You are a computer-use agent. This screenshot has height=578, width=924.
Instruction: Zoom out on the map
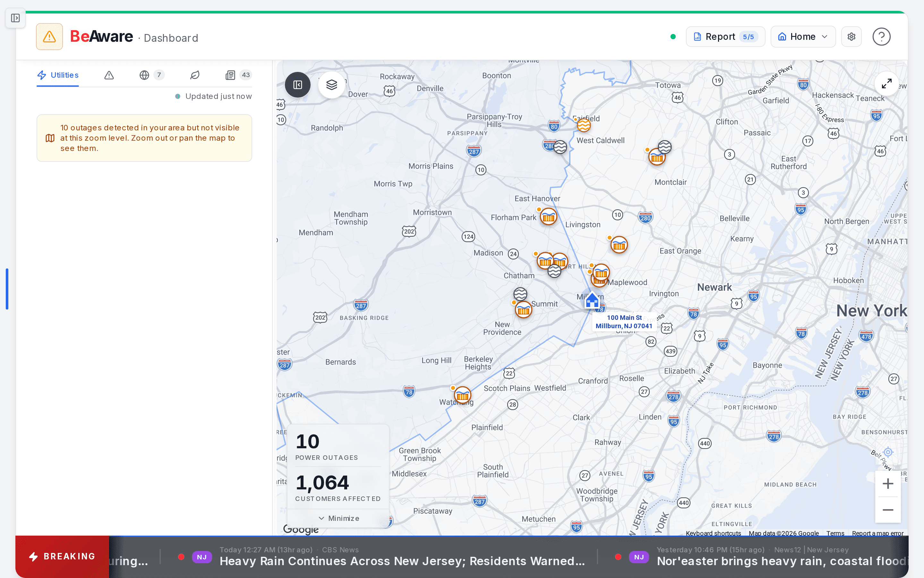coord(888,510)
